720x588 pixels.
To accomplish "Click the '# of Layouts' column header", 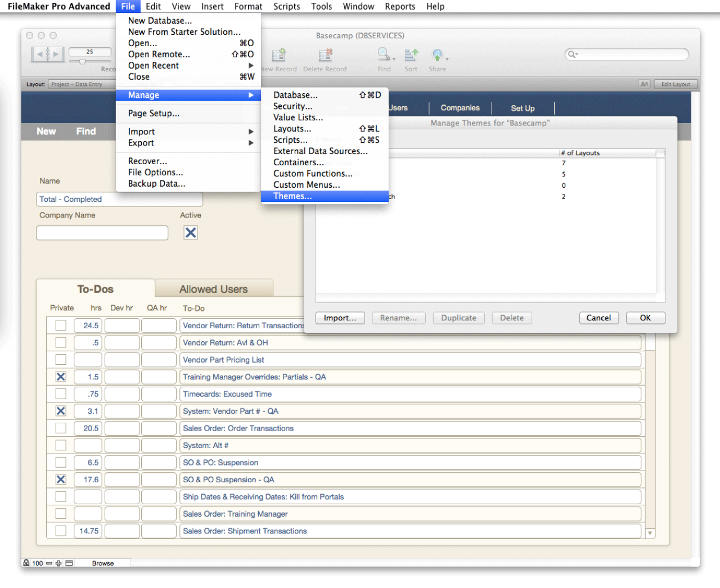I will pyautogui.click(x=607, y=153).
